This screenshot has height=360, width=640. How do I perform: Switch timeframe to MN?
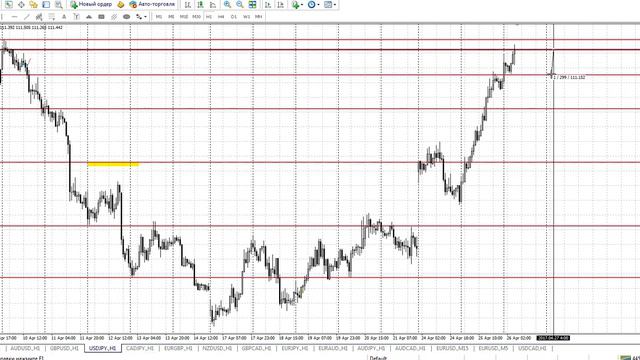click(258, 17)
